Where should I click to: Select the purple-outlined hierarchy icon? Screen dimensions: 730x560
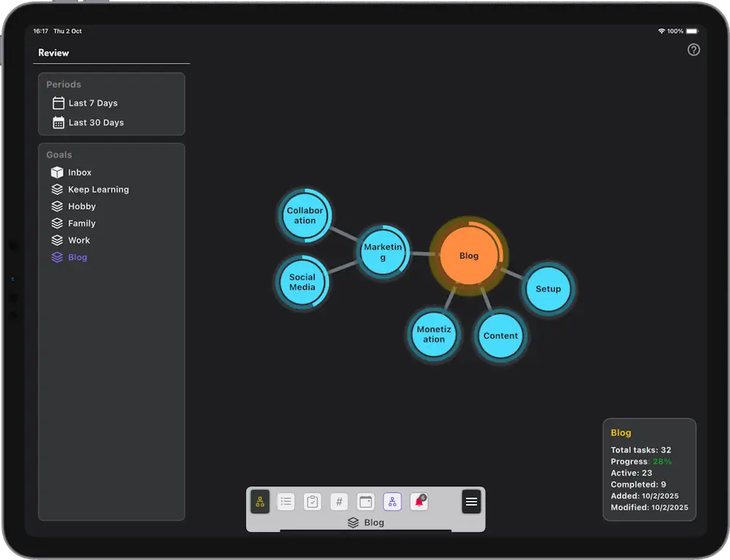click(x=392, y=502)
